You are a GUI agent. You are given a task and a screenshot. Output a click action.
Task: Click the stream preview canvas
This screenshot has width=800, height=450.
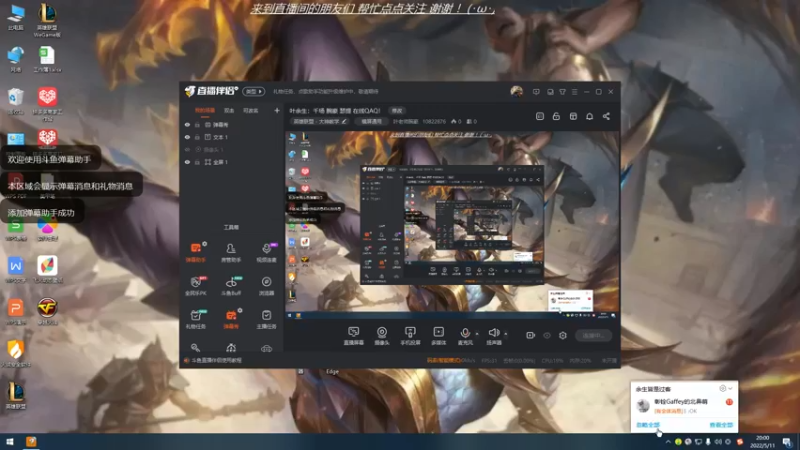click(452, 225)
